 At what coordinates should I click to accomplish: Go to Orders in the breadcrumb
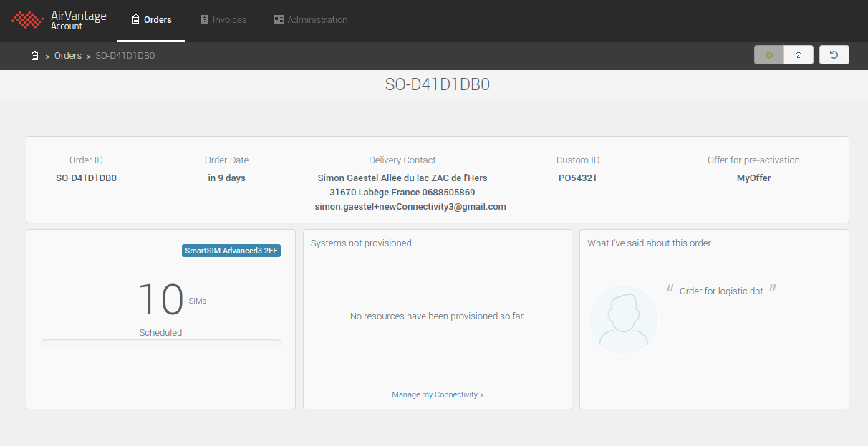click(x=68, y=56)
